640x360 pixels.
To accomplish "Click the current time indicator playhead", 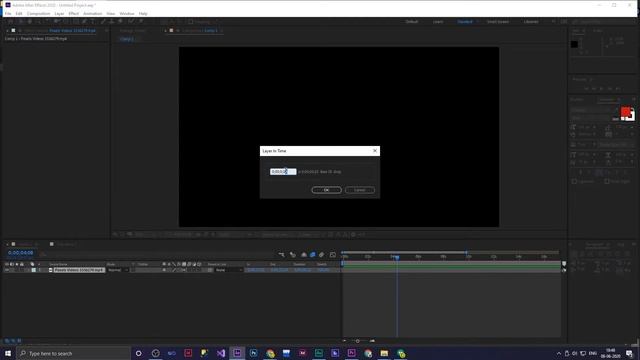I will click(x=397, y=257).
